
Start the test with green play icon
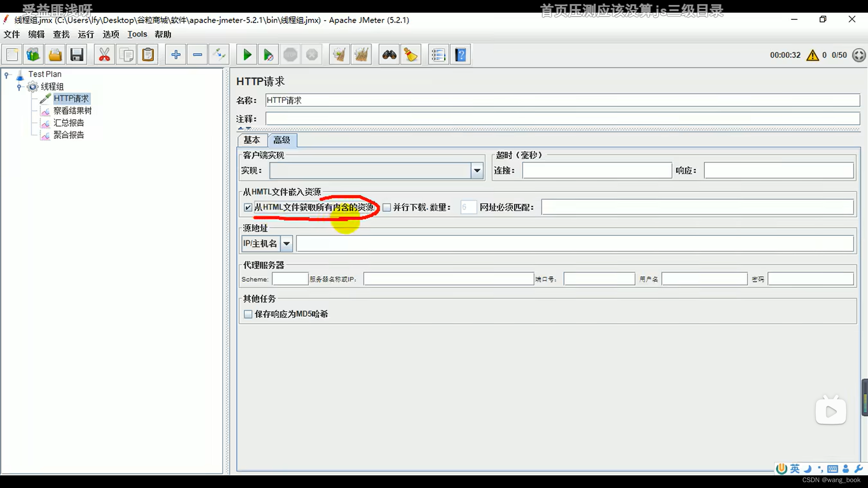tap(247, 55)
